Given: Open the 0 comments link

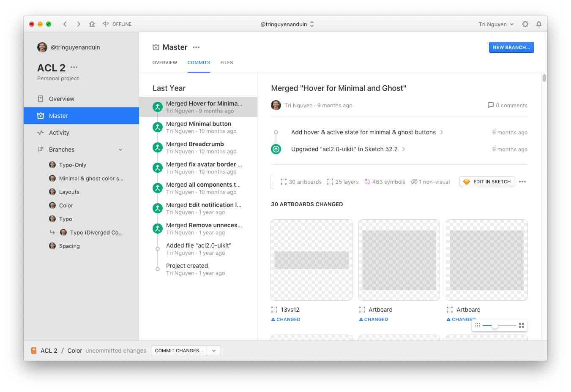Looking at the screenshot, I should (507, 105).
